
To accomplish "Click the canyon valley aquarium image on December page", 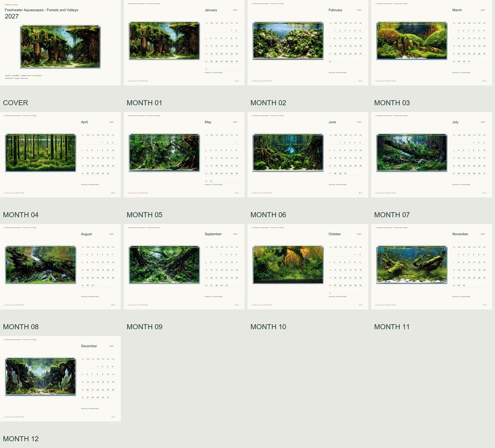I will [x=41, y=376].
